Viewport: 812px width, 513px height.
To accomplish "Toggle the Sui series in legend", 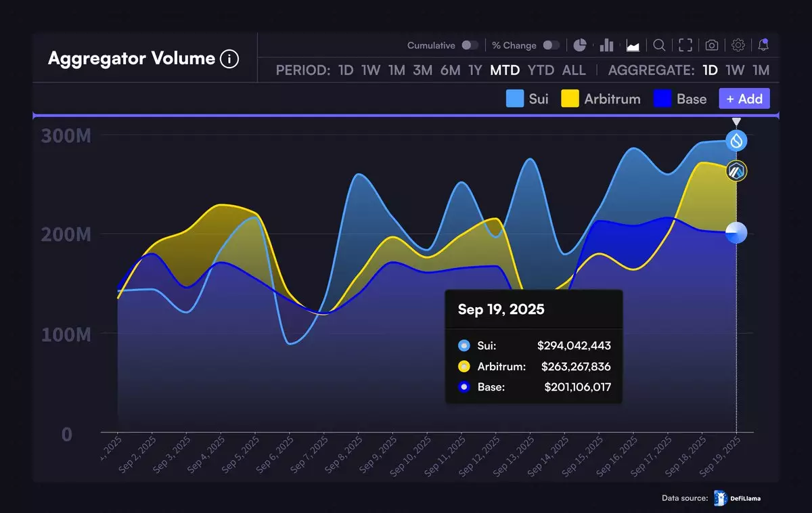I will point(527,99).
